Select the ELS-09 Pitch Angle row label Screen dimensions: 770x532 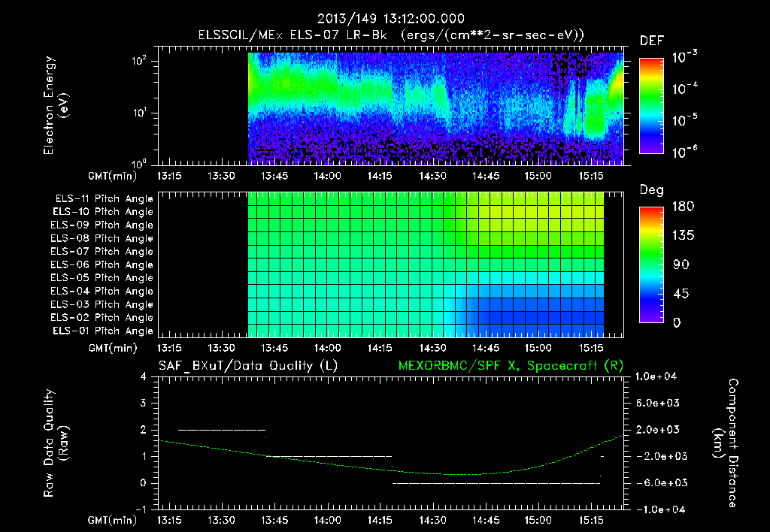click(x=102, y=225)
